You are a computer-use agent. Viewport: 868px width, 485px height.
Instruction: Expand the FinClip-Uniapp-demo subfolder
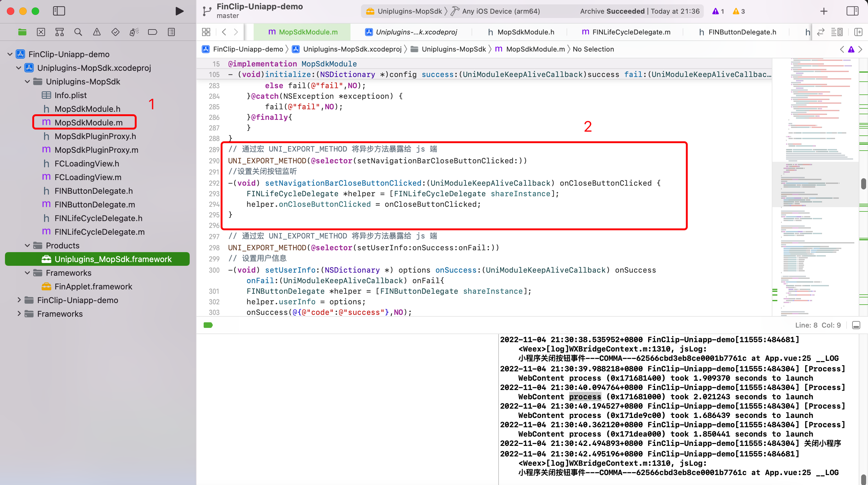click(x=19, y=300)
